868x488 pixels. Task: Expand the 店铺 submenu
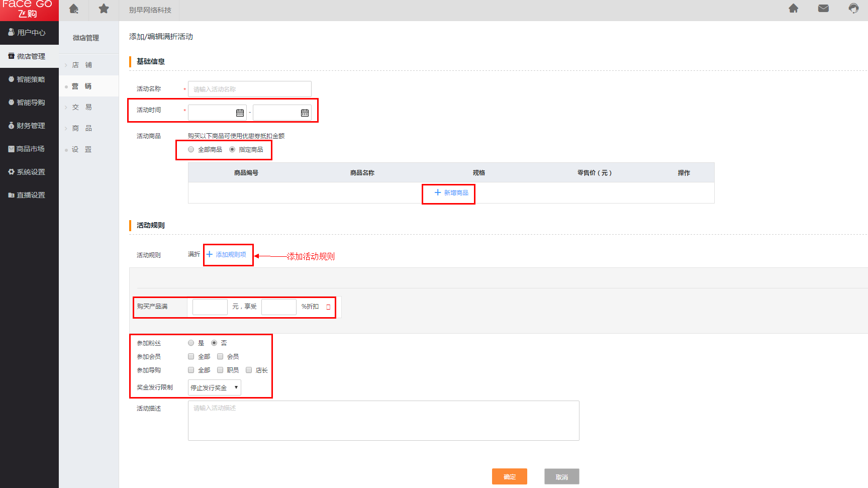point(81,65)
